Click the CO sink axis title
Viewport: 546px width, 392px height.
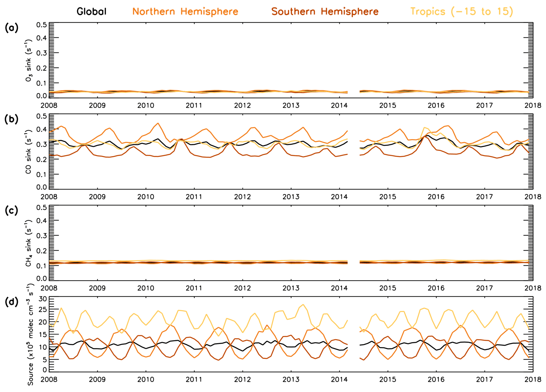[29, 152]
